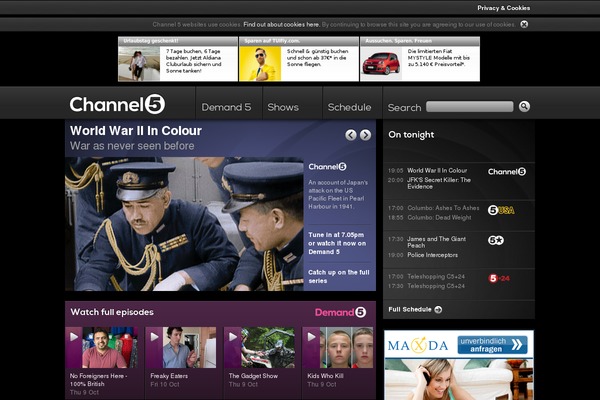Click the Channel 5 header logo
Image resolution: width=600 pixels, height=400 pixels.
coord(117,104)
